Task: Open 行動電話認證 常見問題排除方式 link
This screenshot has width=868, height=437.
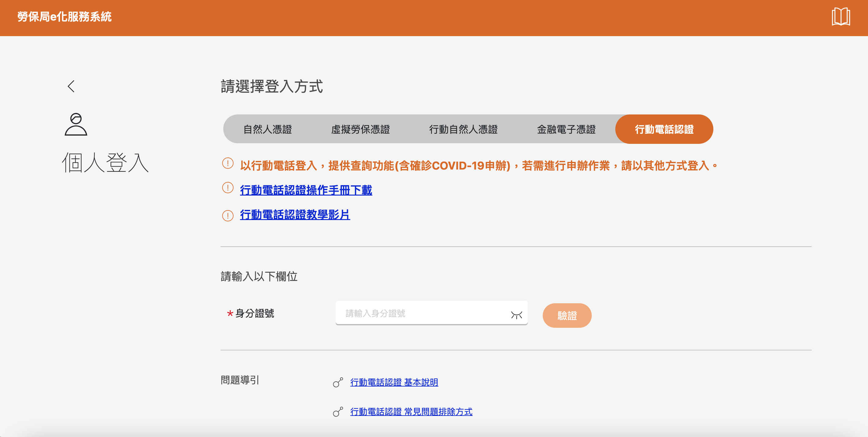Action: 411,412
